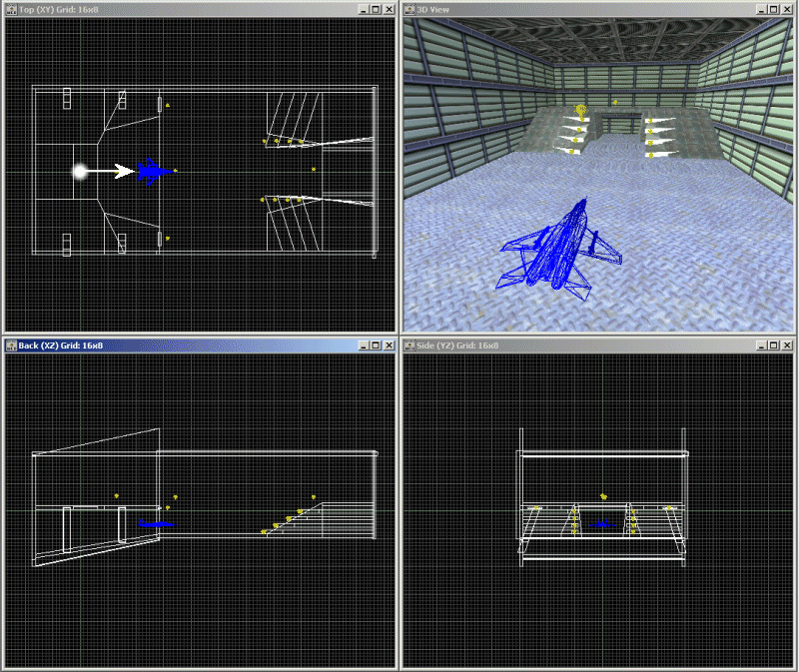Focus the Back (XZ) Grid title bar
Viewport: 799px width, 672px height.
click(x=200, y=345)
